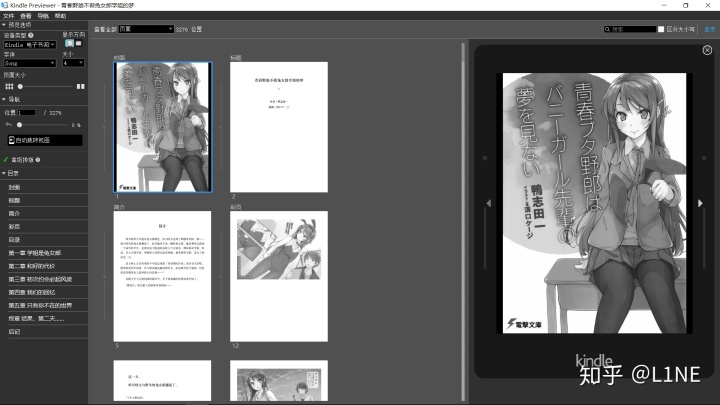720x405 pixels.
Task: Open the font size dropdown
Action: (73, 63)
